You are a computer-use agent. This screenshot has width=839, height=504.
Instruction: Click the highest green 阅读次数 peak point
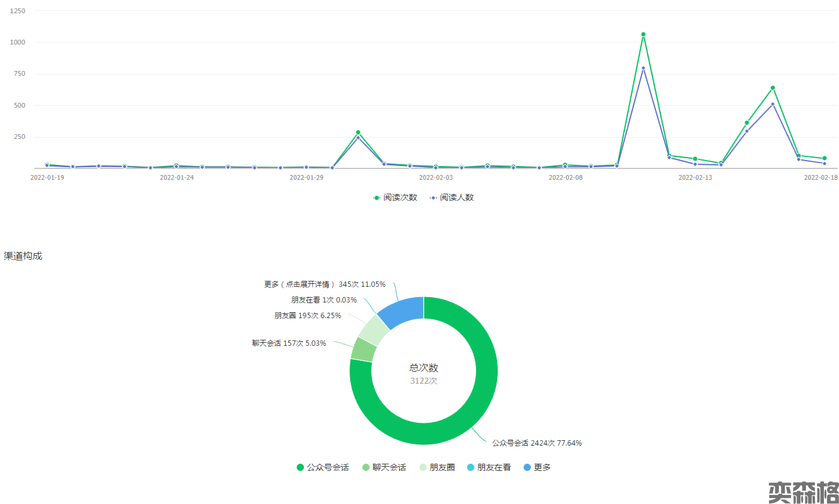click(x=643, y=34)
